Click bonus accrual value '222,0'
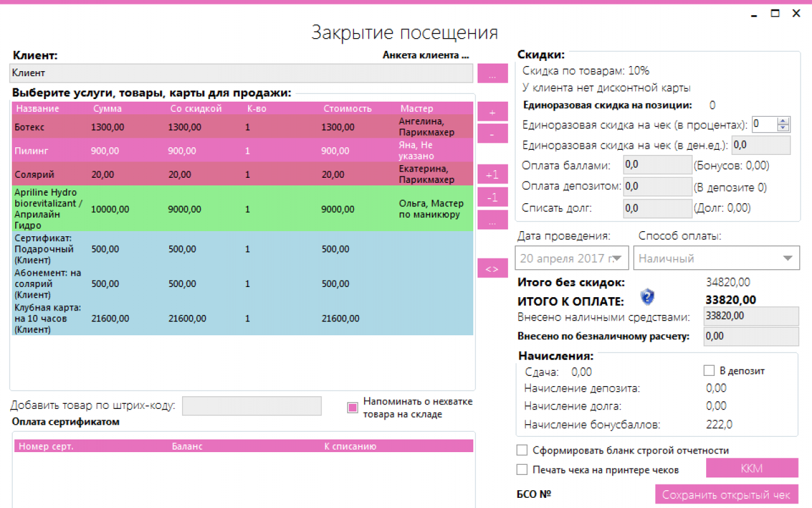 click(x=719, y=424)
